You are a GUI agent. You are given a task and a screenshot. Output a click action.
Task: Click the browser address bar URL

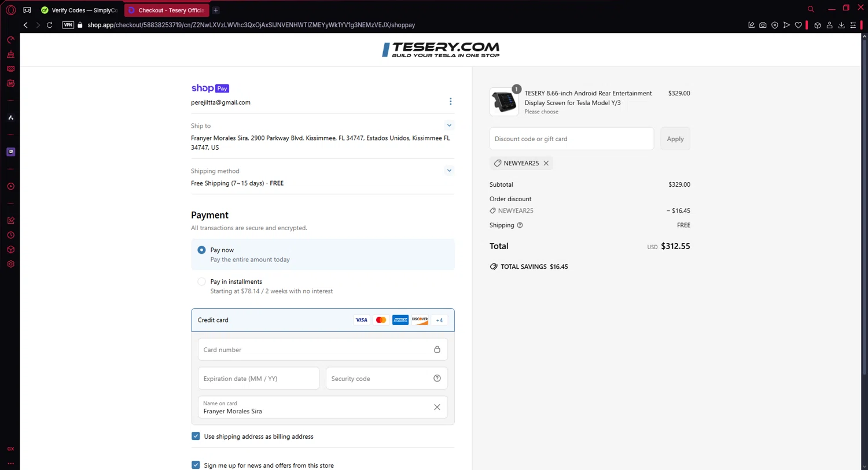coord(251,25)
